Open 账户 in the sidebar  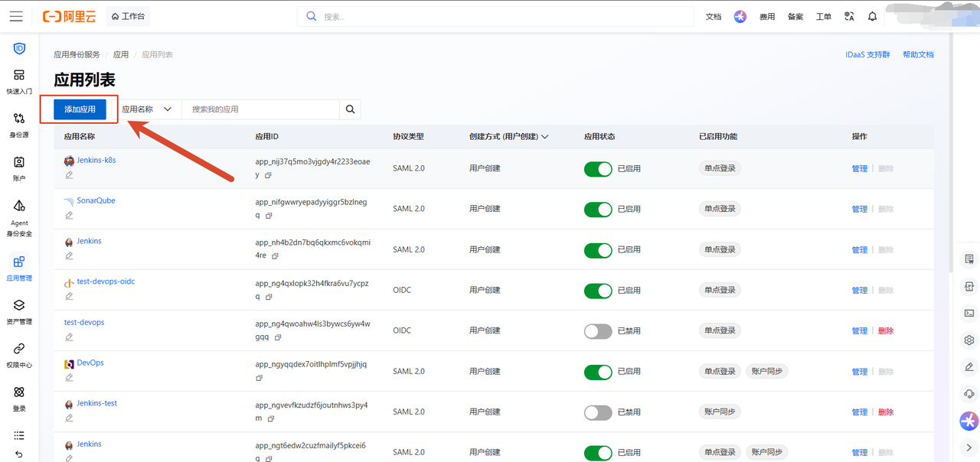[x=19, y=169]
